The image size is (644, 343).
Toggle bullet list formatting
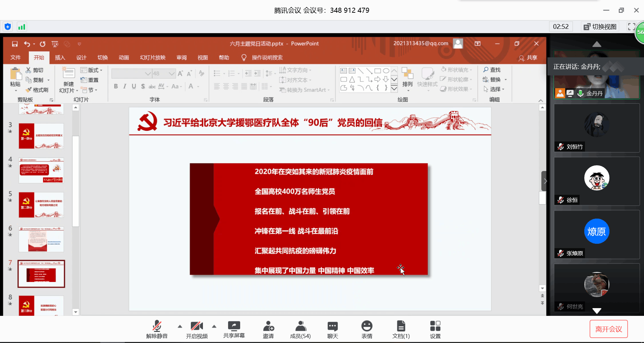pos(217,73)
